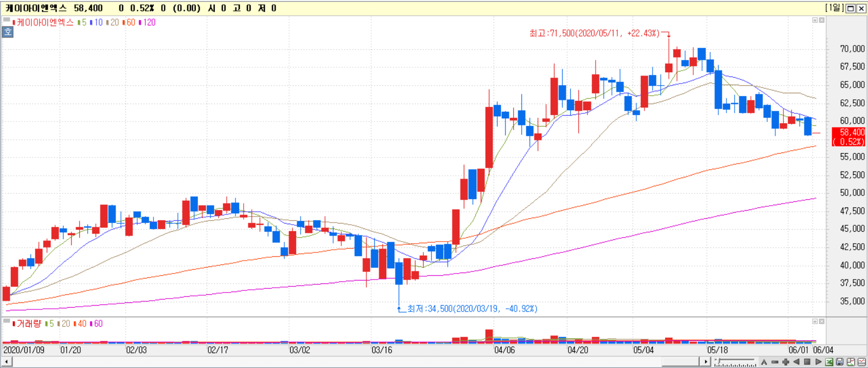The height and width of the screenshot is (368, 868).
Task: Click the volume 40-day average legend
Action: tap(80, 323)
